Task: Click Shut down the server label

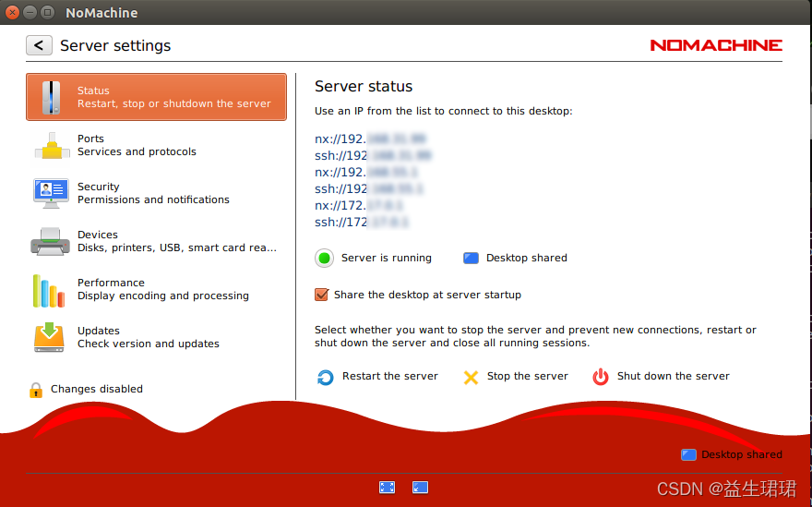Action: coord(674,376)
